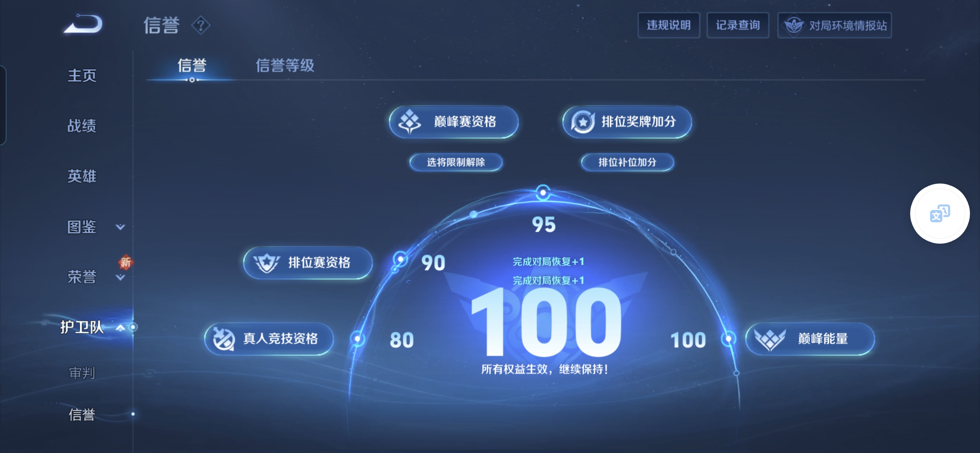
Task: Tap the robot-ban icon on 真人竞技资格
Action: (x=224, y=339)
